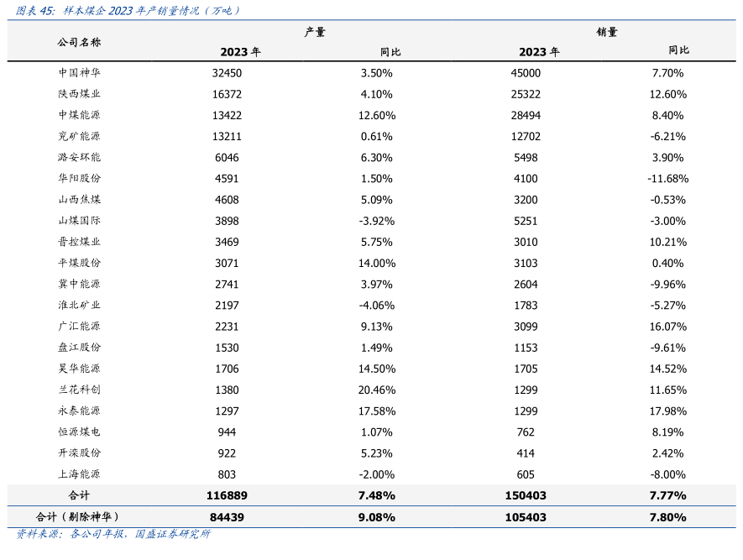
Task: Select 广汇能源 sales growth 16.07%
Action: pos(668,327)
